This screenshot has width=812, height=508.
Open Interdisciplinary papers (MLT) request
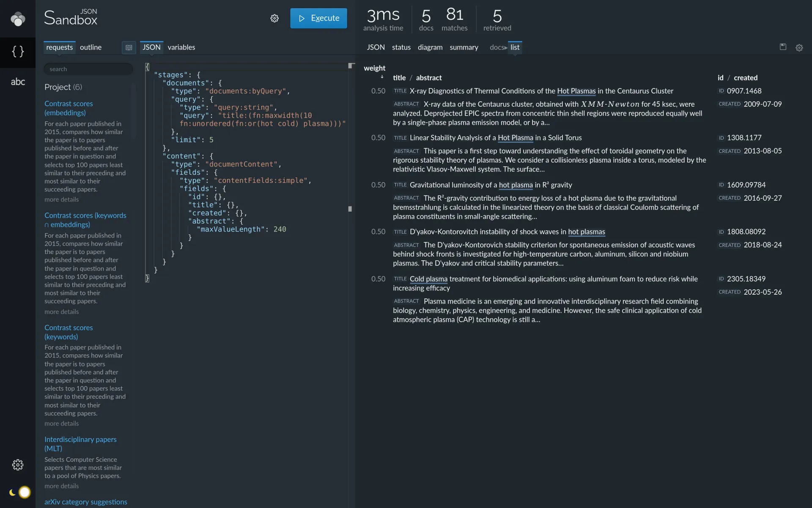coord(80,444)
